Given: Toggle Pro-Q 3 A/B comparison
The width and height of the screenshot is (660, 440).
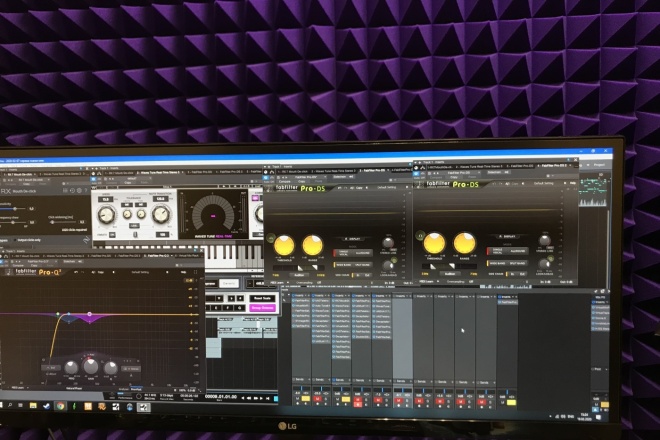Looking at the screenshot, I should click(x=93, y=272).
